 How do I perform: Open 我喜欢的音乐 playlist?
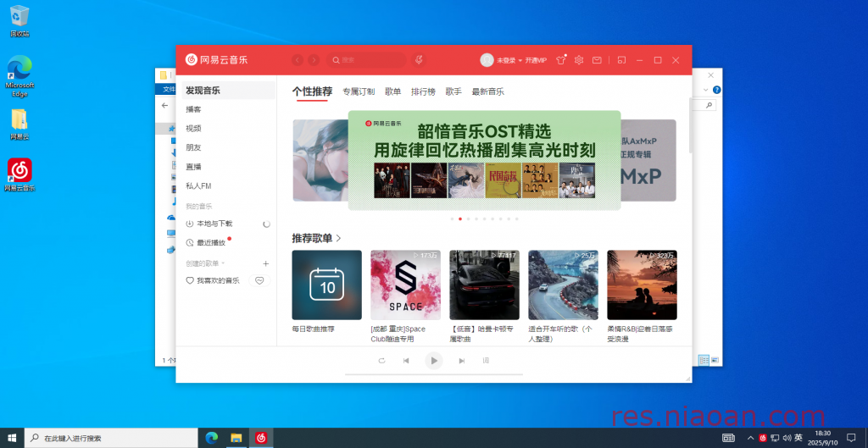[x=213, y=281]
